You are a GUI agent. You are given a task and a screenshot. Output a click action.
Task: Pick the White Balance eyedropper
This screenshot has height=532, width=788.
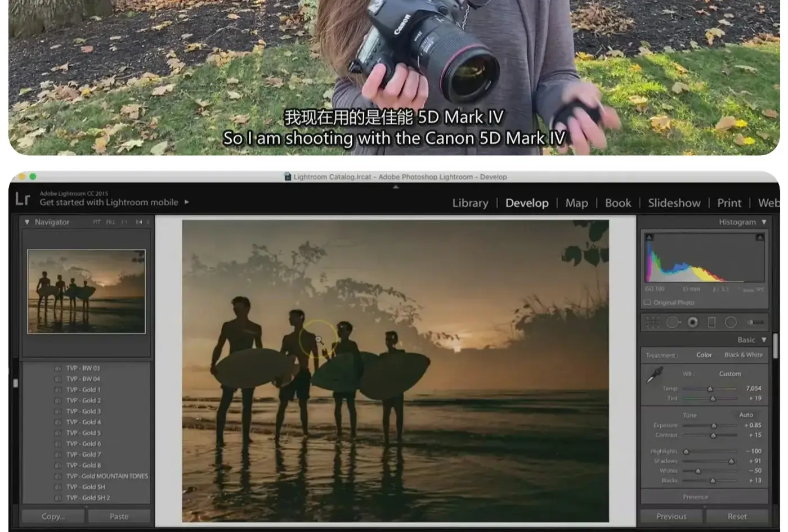pyautogui.click(x=655, y=375)
